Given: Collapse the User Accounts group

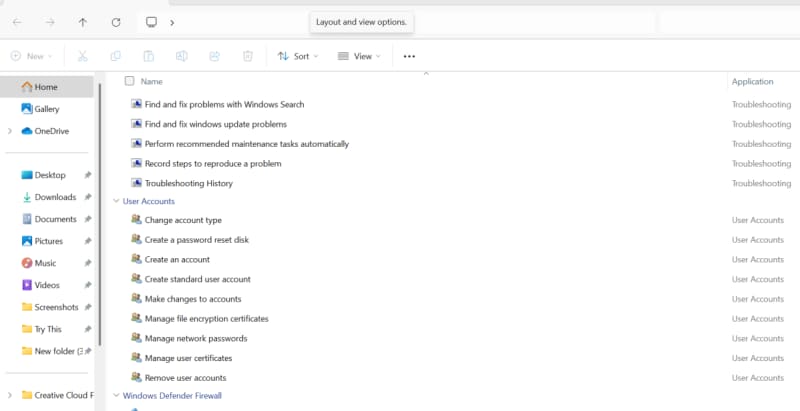Looking at the screenshot, I should [x=115, y=201].
